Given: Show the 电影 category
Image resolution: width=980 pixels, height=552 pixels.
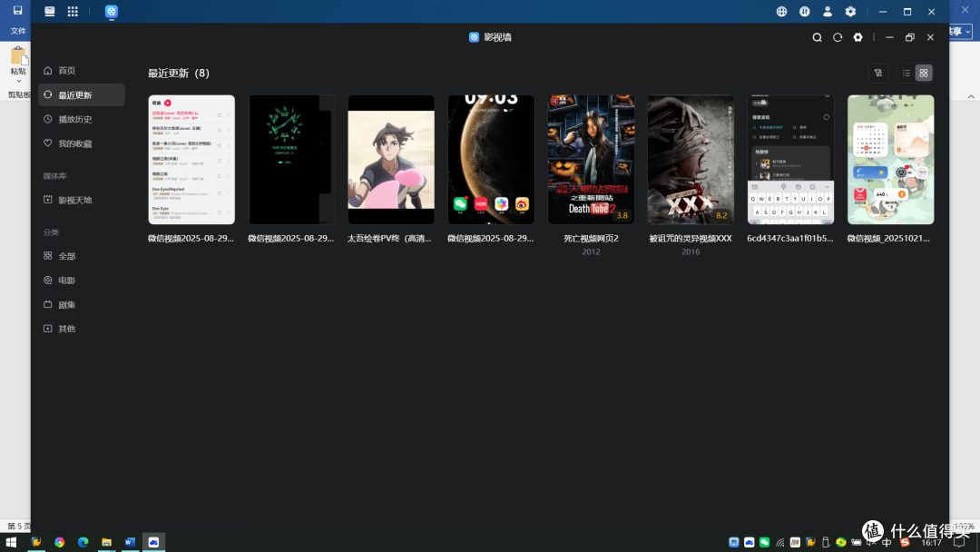Looking at the screenshot, I should pyautogui.click(x=82, y=281).
